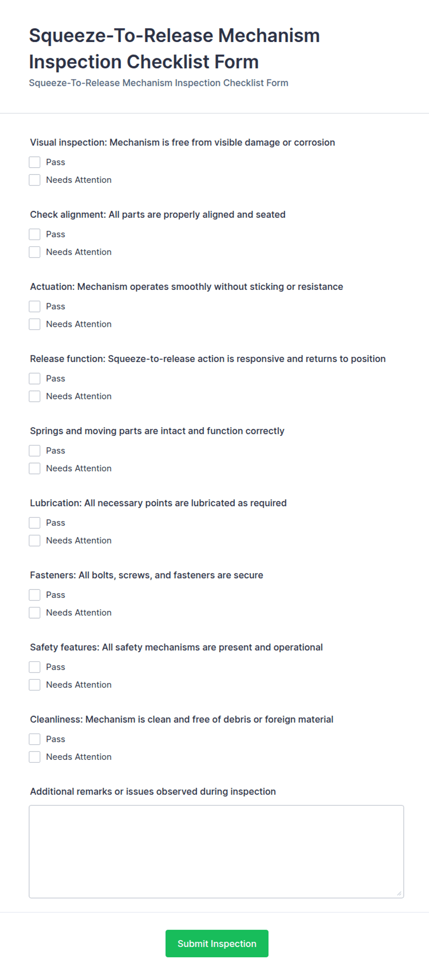Select Needs Attention for Lubrication
The height and width of the screenshot is (980, 429).
(x=35, y=541)
